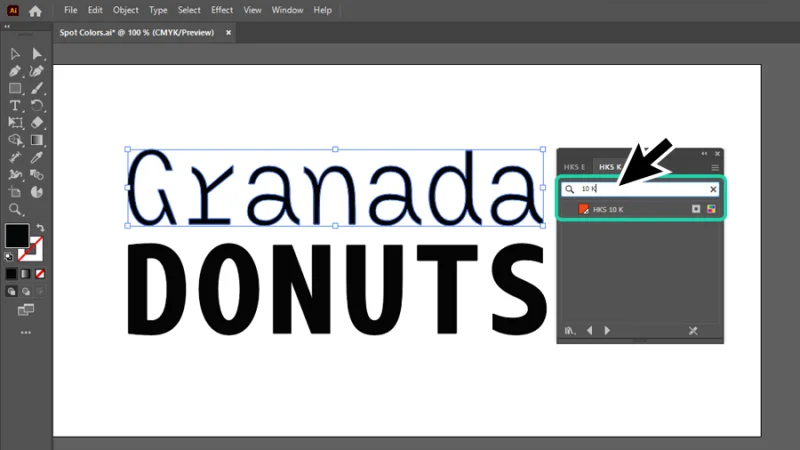Screen dimensions: 800x450
Task: Select the Paintbrush tool
Action: (36, 88)
